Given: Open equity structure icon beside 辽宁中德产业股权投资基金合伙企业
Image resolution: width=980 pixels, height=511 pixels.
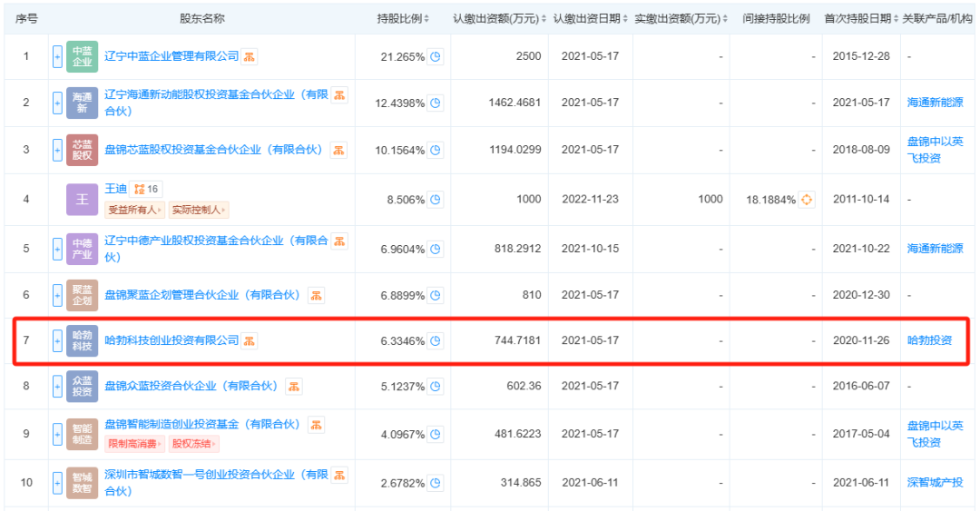Looking at the screenshot, I should pos(339,241).
